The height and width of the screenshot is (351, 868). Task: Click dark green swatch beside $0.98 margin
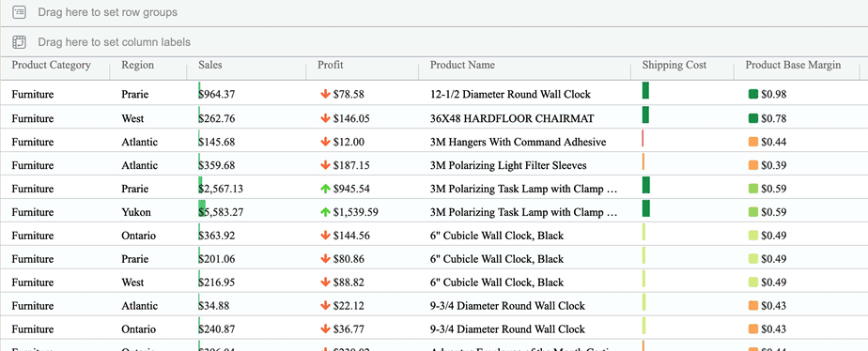752,95
